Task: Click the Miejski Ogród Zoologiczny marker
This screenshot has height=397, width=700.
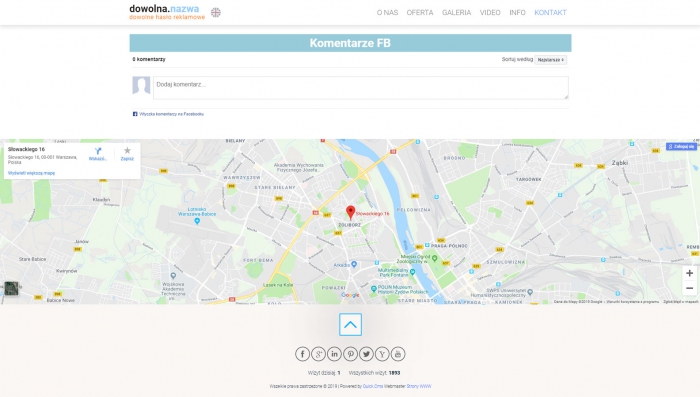Action: pyautogui.click(x=434, y=258)
